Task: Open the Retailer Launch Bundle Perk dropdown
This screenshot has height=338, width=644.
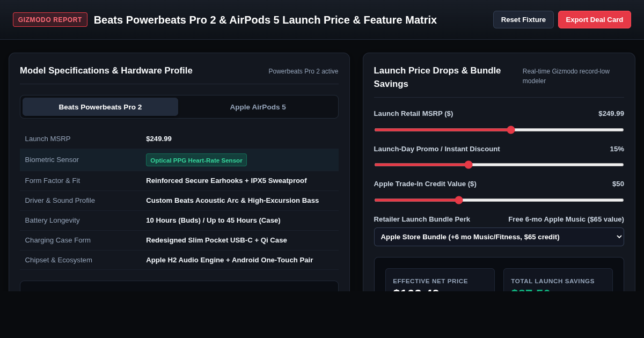Action: pyautogui.click(x=499, y=237)
